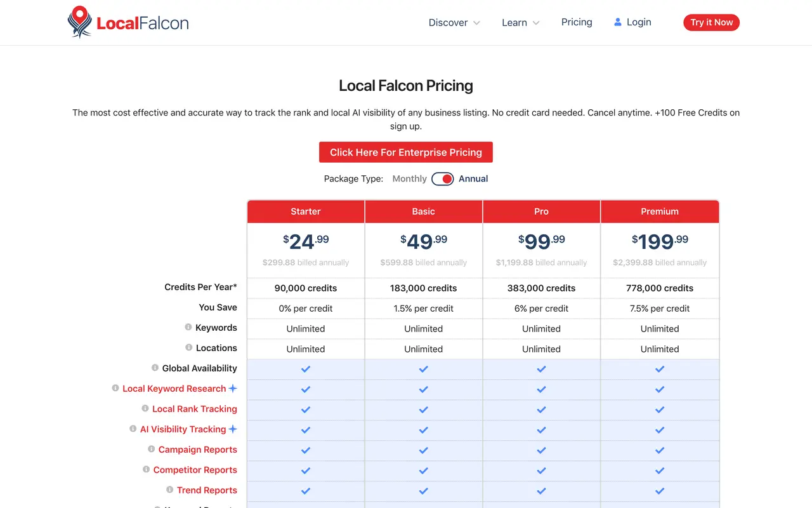Open the AI Visibility Tracking link
The image size is (812, 508).
183,429
